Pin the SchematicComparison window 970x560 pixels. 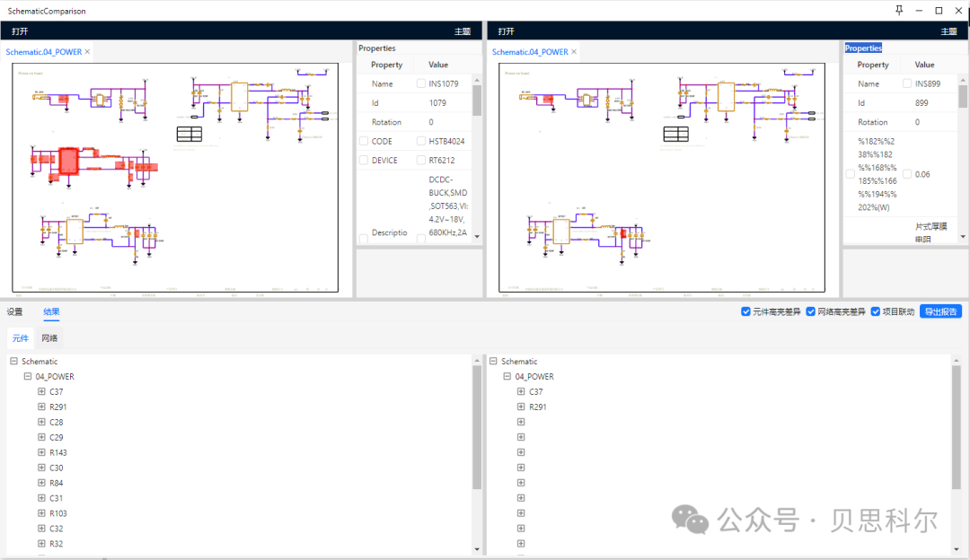click(x=899, y=10)
